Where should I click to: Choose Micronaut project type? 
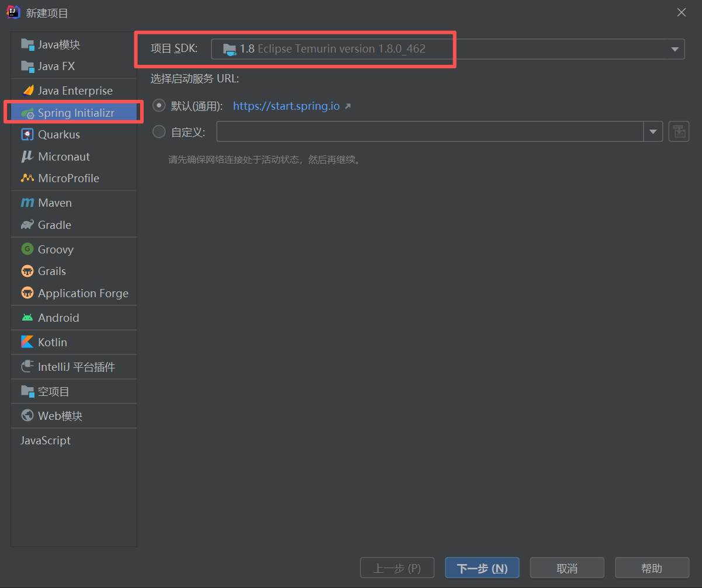[x=74, y=156]
